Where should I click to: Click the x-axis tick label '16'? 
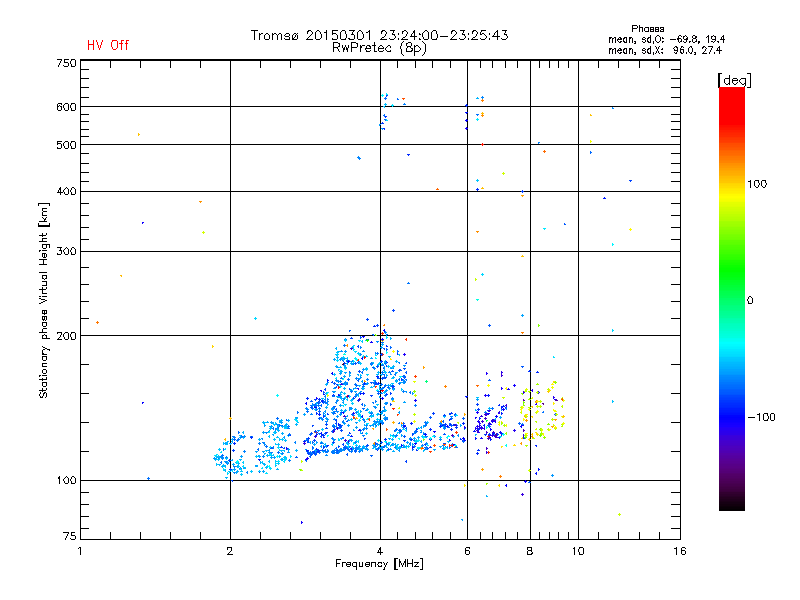click(x=680, y=551)
